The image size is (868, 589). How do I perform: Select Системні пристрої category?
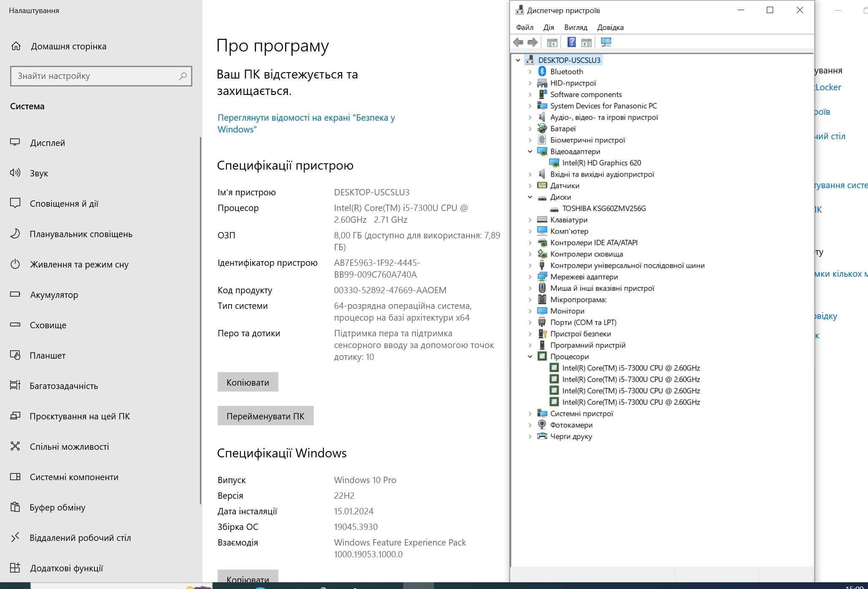581,413
